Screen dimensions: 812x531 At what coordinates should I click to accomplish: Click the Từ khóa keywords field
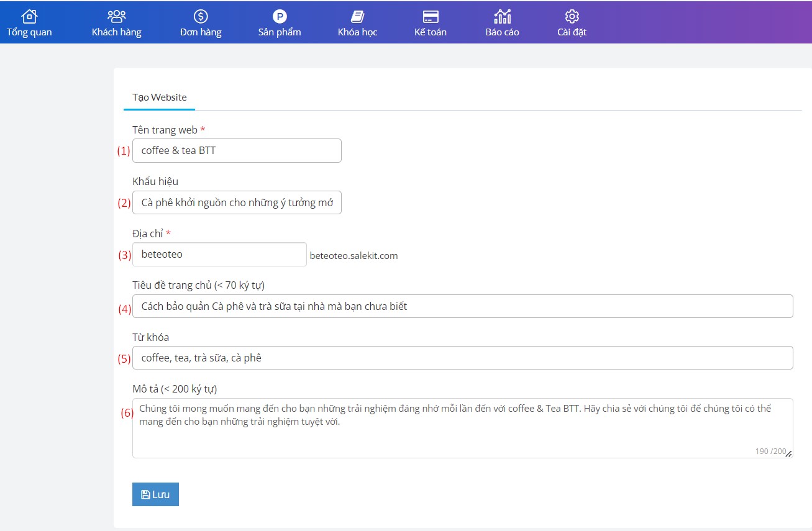[462, 358]
